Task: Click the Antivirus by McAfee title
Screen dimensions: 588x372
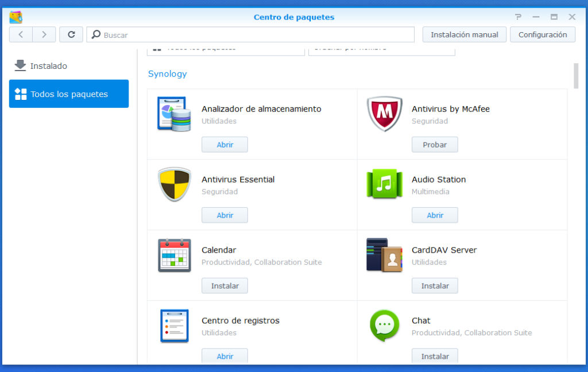Action: (x=451, y=108)
